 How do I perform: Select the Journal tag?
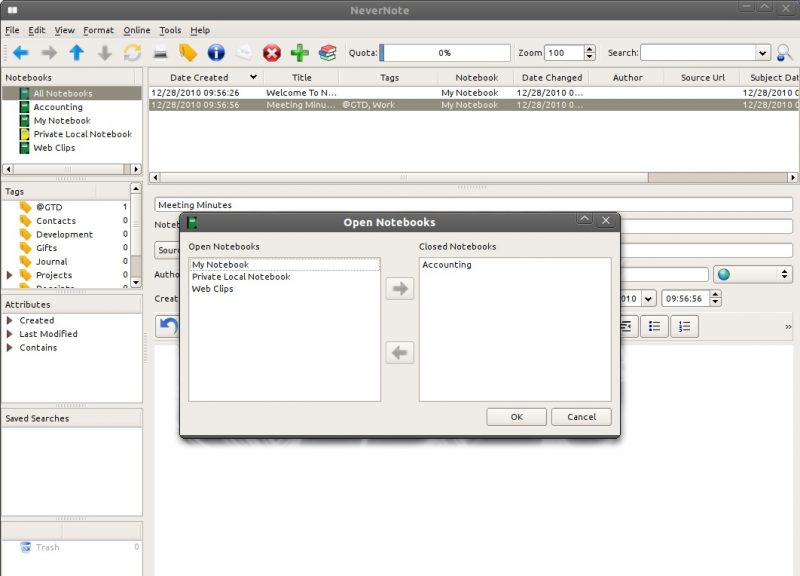[x=52, y=261]
